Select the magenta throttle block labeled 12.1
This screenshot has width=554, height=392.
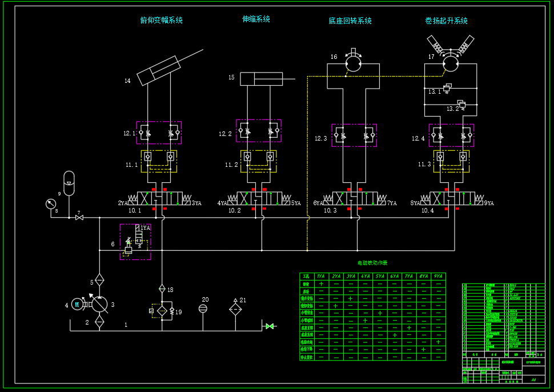(159, 133)
